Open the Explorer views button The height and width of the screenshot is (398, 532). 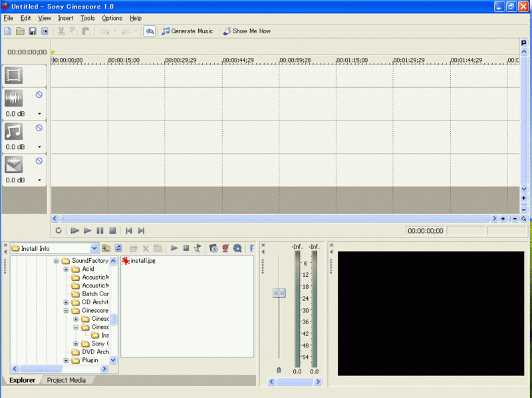coord(252,248)
